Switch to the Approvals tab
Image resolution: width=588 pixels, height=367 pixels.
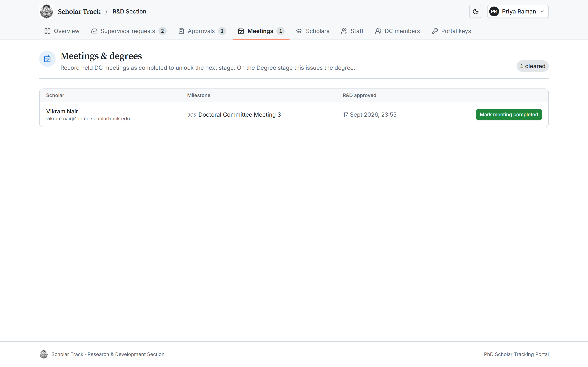[x=202, y=31]
